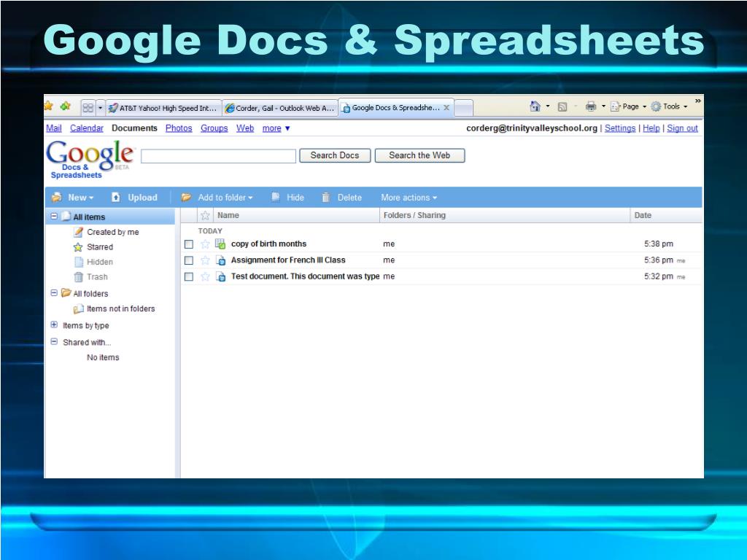Click the star icon in the column header

coord(205,216)
